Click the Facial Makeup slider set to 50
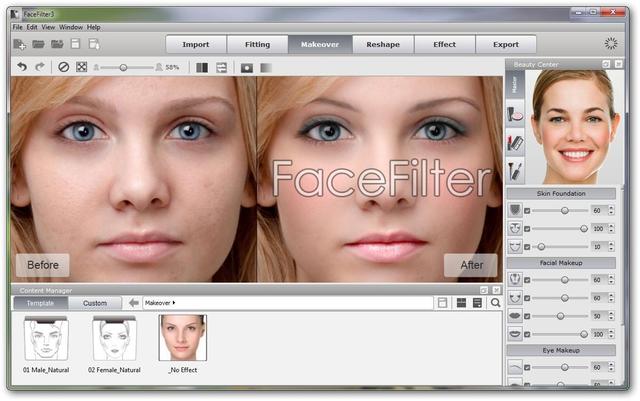The width and height of the screenshot is (640, 401). pos(560,316)
